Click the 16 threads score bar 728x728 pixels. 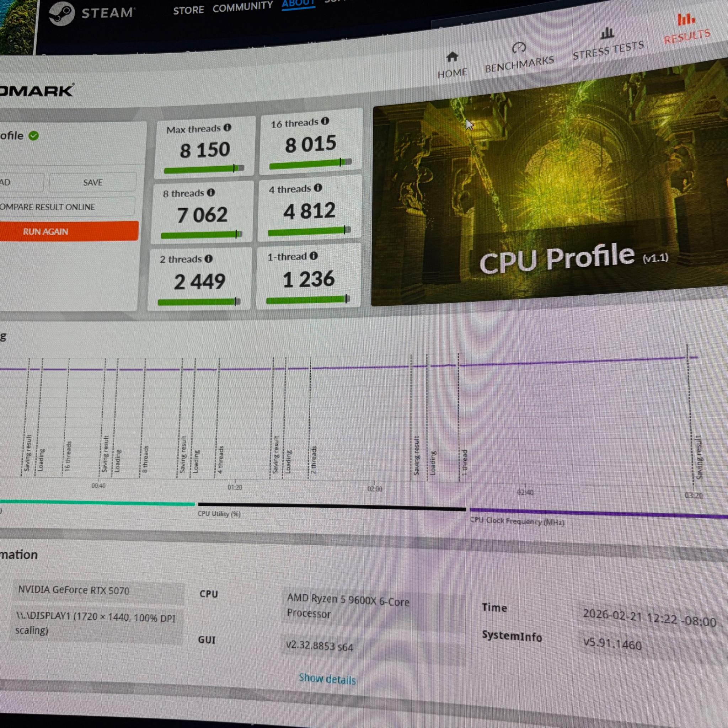(310, 164)
